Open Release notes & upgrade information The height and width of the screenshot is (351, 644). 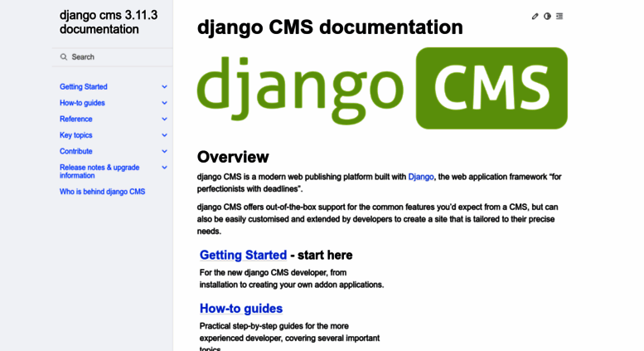[x=99, y=172]
